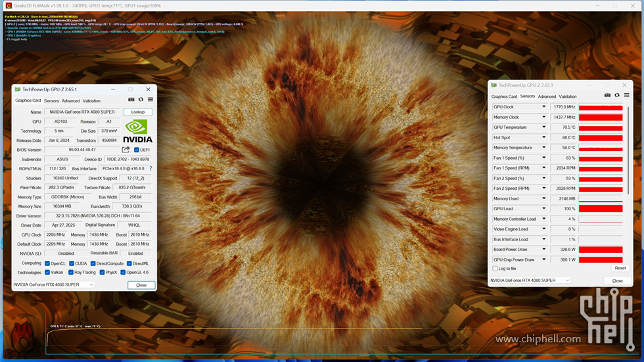644x362 pixels.
Task: Click the screenshot camera icon in left GPU-Z window
Action: [x=131, y=100]
